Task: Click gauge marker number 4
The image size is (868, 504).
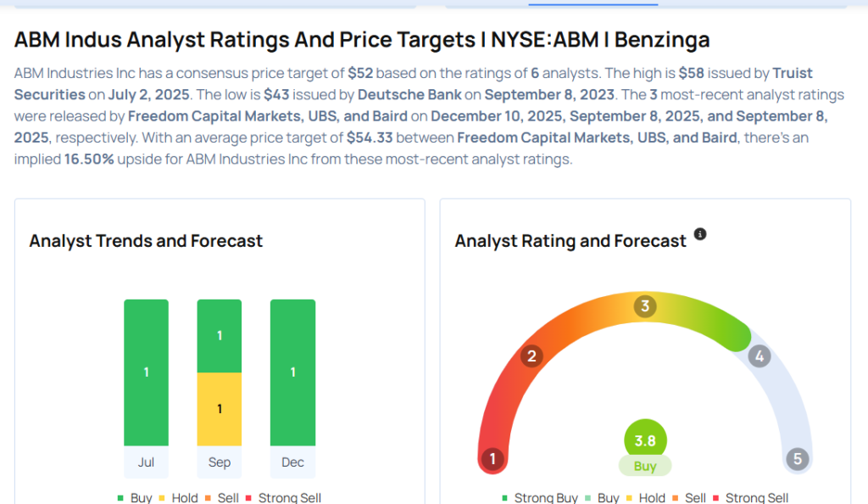Action: 759,356
